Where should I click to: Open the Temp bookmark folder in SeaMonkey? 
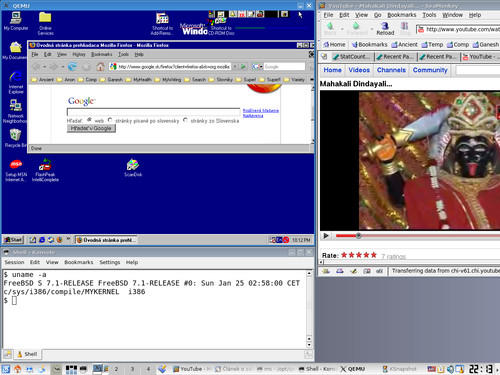432,44
